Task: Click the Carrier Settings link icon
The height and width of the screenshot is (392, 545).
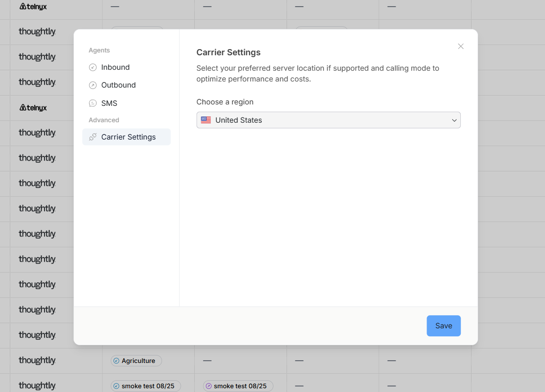Action: click(x=93, y=137)
